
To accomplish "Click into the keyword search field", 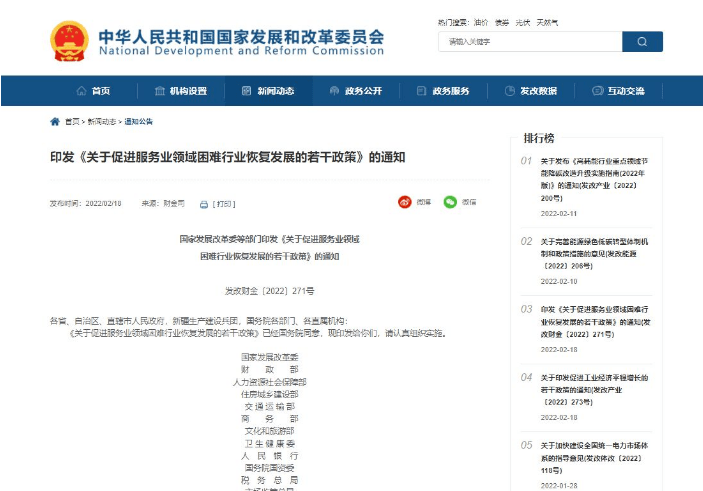I will (x=530, y=42).
